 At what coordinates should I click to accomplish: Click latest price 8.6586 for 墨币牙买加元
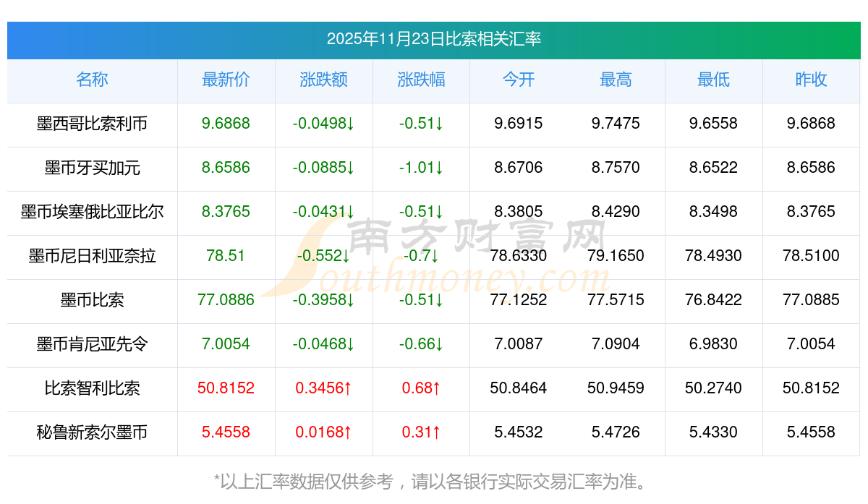226,168
